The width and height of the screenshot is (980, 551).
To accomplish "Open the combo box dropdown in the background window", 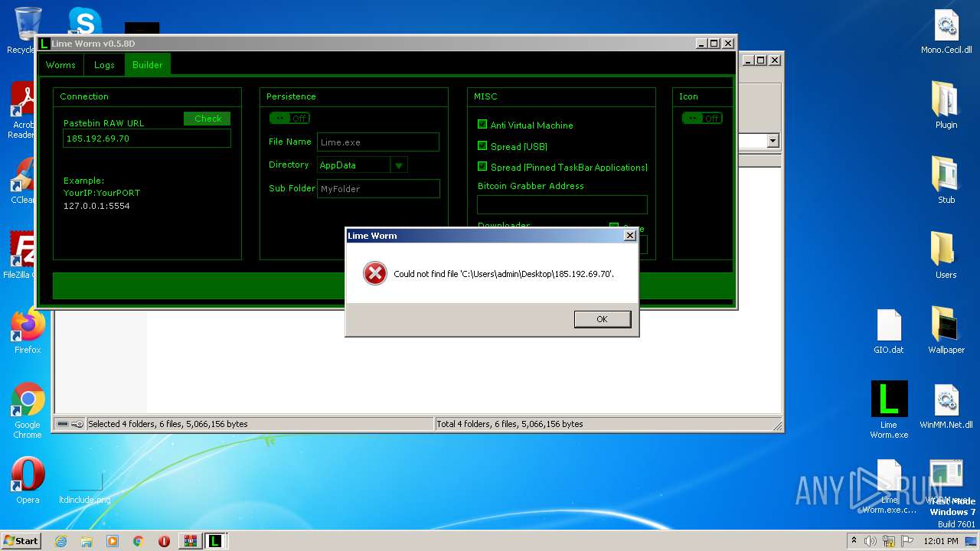I will pyautogui.click(x=773, y=141).
